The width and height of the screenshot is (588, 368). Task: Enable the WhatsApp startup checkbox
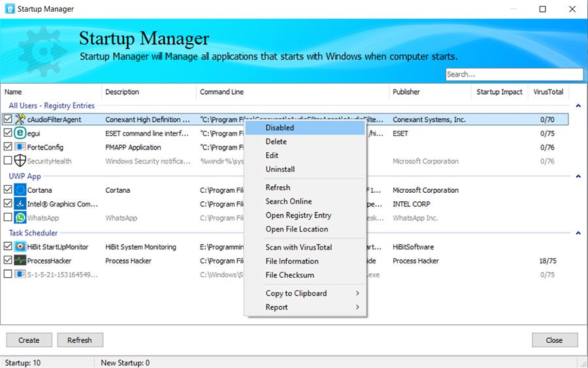pos(7,217)
